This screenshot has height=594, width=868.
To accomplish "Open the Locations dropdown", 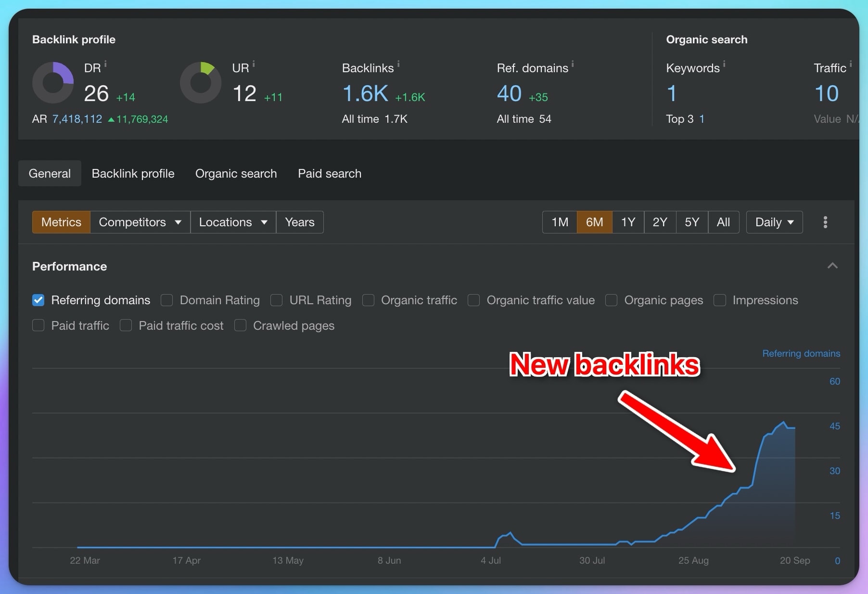I will tap(233, 222).
